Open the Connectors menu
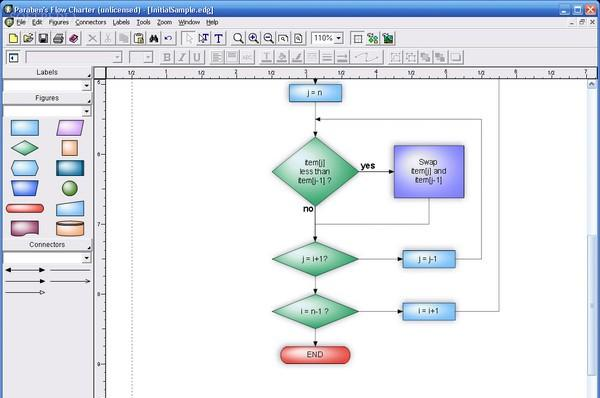The image size is (600, 398). pos(91,22)
